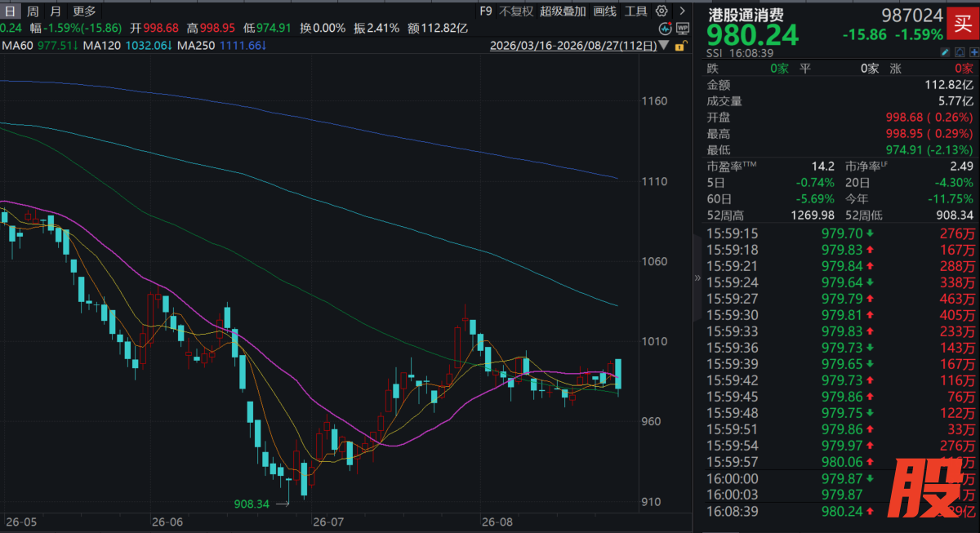
Task: Open the 超级叠加 overlay option
Action: point(563,11)
